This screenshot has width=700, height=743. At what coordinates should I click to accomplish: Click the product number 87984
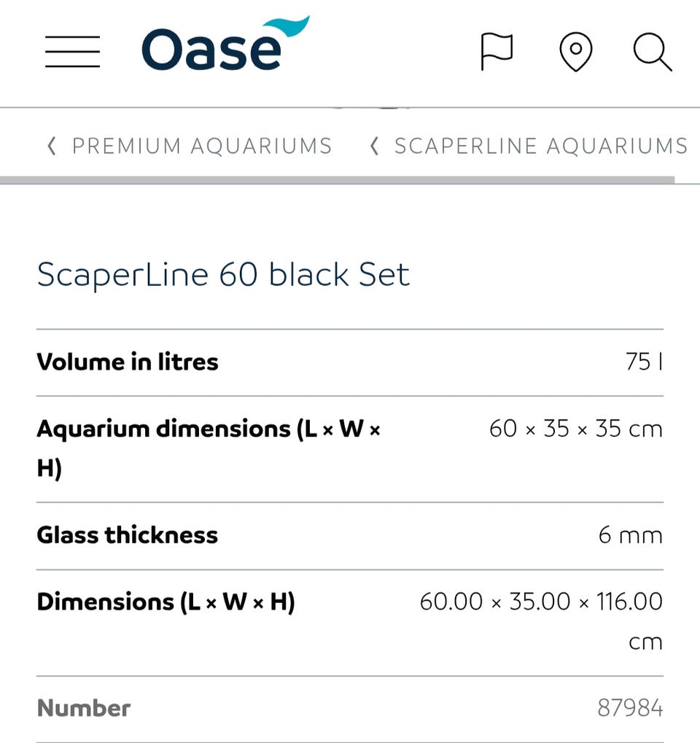(630, 708)
